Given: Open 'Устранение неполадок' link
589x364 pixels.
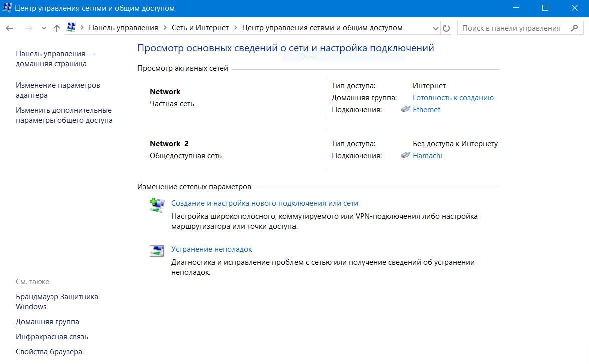Looking at the screenshot, I should [x=211, y=249].
